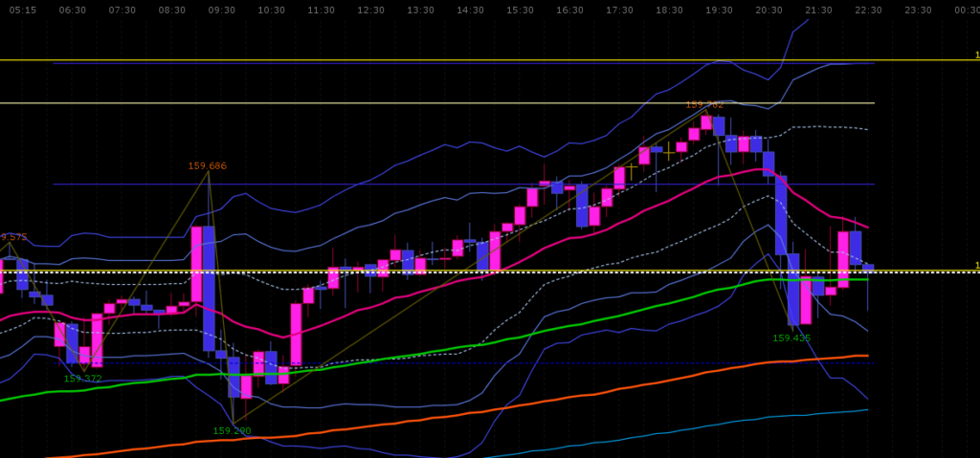Image resolution: width=980 pixels, height=458 pixels.
Task: Select the 159.290 swing low label
Action: pyautogui.click(x=232, y=430)
